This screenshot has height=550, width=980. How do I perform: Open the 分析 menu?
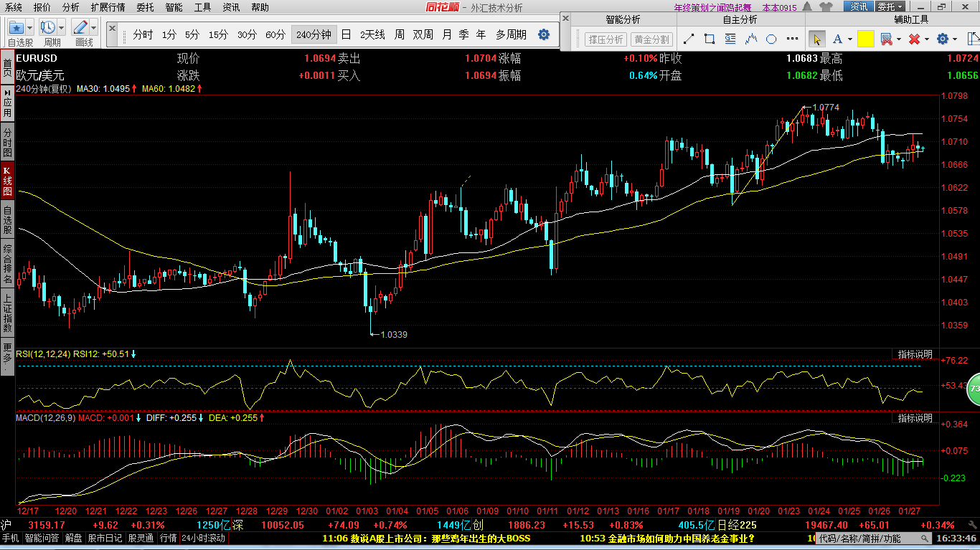(70, 7)
